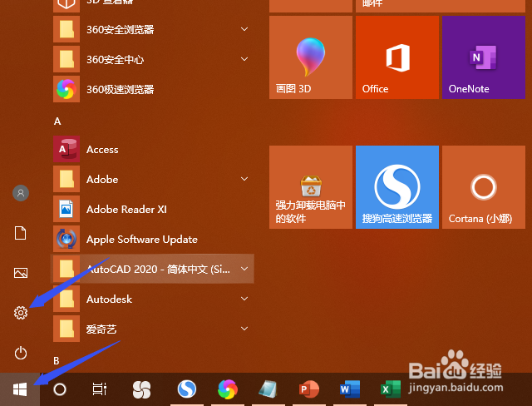Click the user account avatar icon

(21, 193)
